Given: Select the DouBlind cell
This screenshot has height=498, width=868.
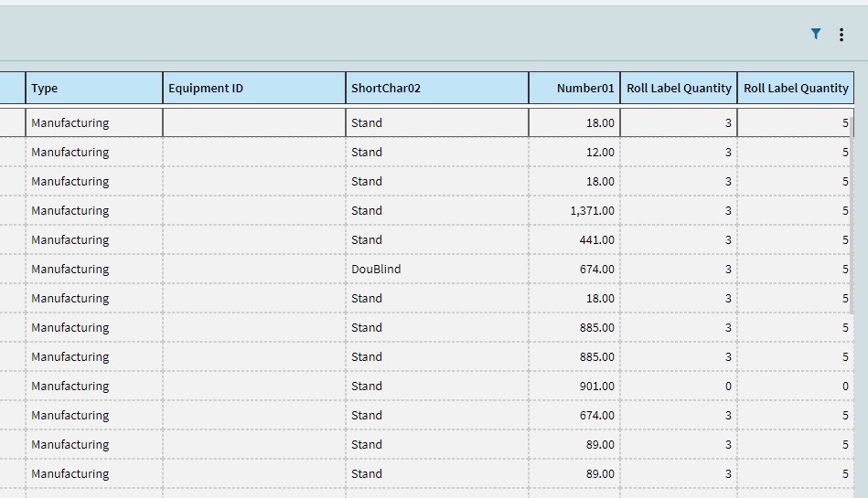Looking at the screenshot, I should click(437, 269).
